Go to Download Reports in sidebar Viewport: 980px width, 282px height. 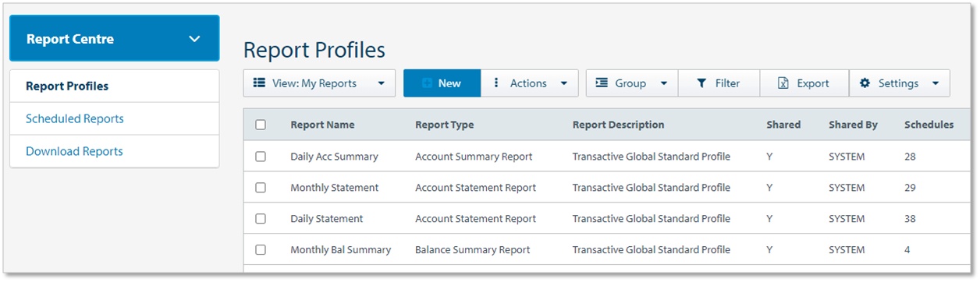(x=74, y=151)
